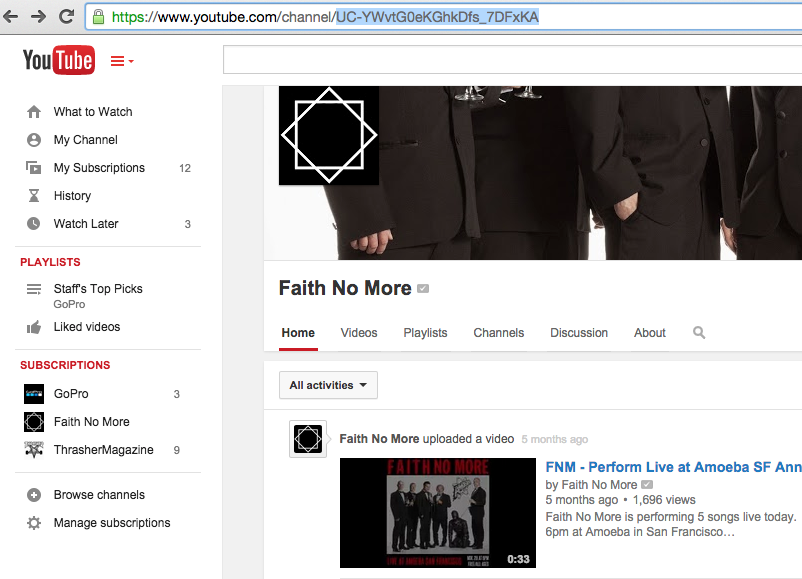Click the My Channel person icon
The width and height of the screenshot is (802, 579).
coord(34,140)
